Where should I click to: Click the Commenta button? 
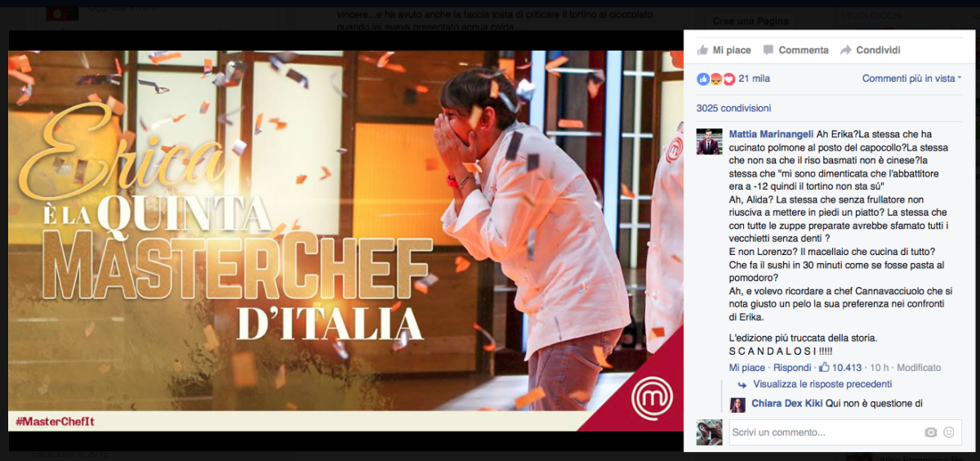pos(795,50)
